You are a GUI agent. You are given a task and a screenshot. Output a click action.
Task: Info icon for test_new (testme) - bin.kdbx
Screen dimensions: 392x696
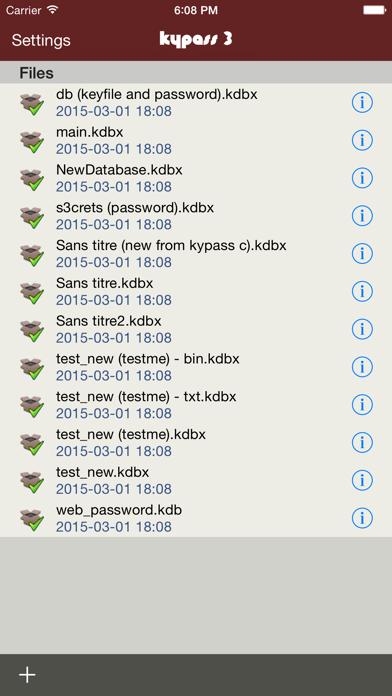coord(362,367)
